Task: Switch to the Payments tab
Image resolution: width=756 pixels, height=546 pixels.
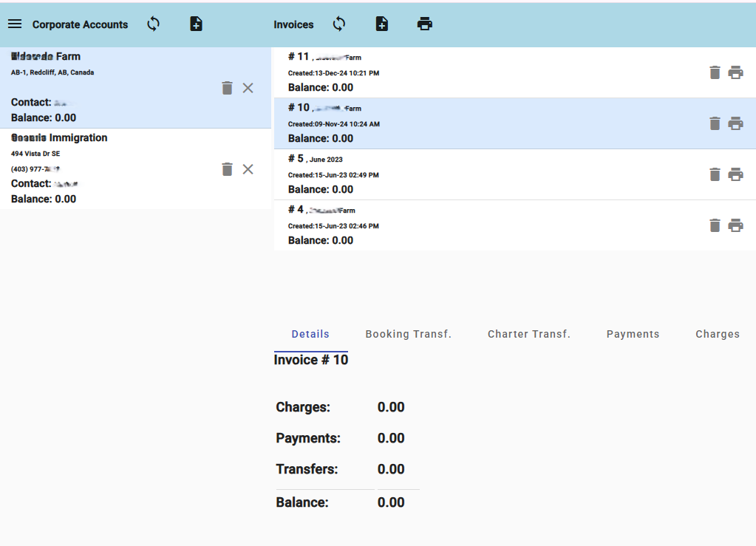Action: coord(633,335)
